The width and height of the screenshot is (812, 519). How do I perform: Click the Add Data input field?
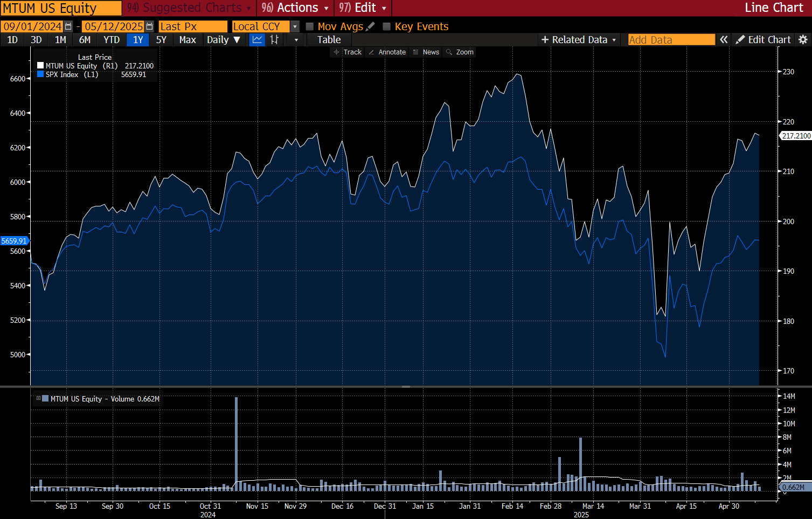671,40
